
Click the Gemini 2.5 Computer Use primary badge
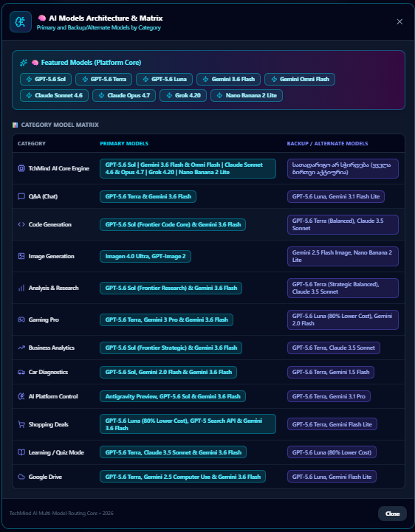(182, 477)
